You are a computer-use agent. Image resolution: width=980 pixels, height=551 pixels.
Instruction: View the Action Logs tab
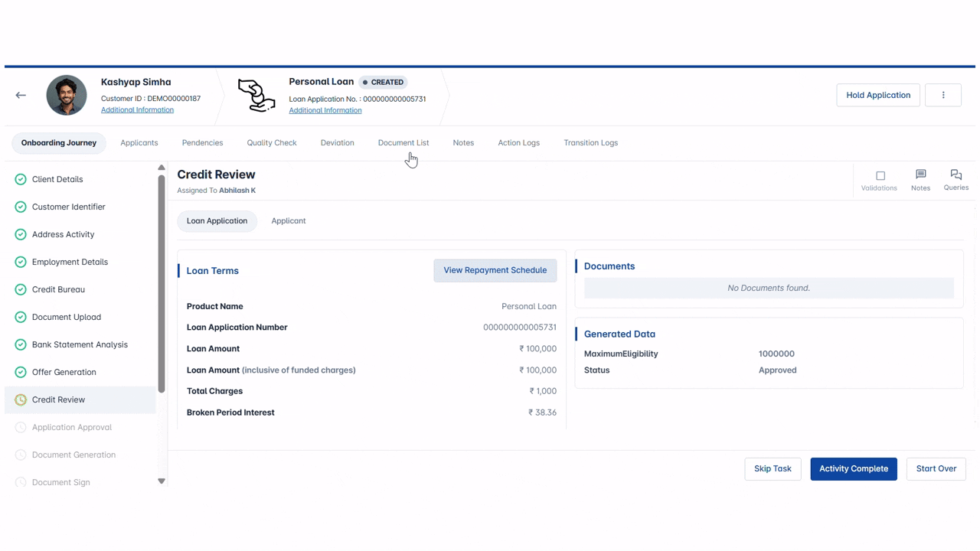tap(519, 142)
